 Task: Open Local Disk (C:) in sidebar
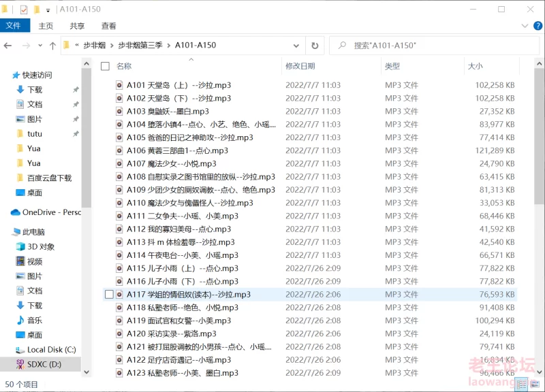click(x=52, y=350)
